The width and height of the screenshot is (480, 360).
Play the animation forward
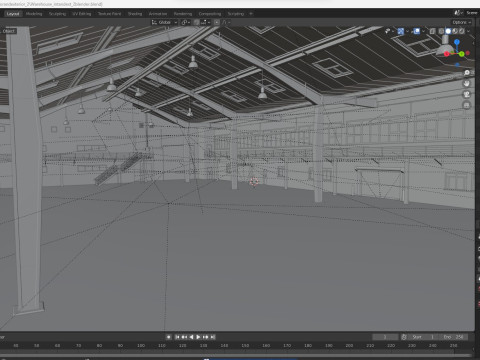coord(198,337)
